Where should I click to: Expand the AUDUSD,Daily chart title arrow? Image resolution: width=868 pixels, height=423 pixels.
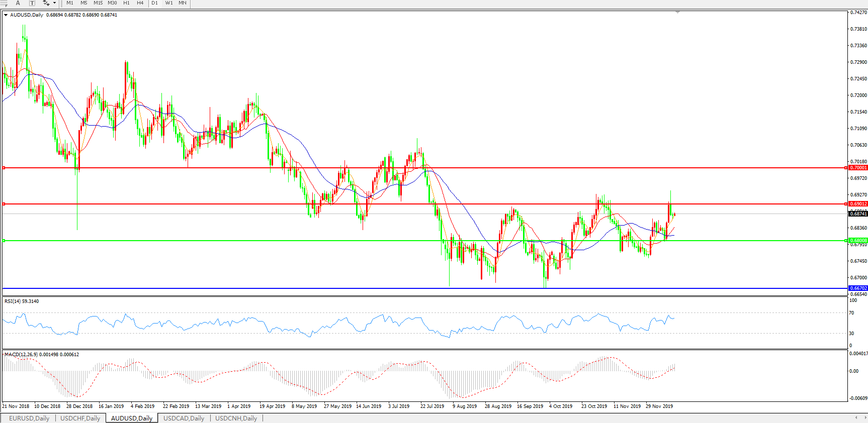[x=6, y=15]
